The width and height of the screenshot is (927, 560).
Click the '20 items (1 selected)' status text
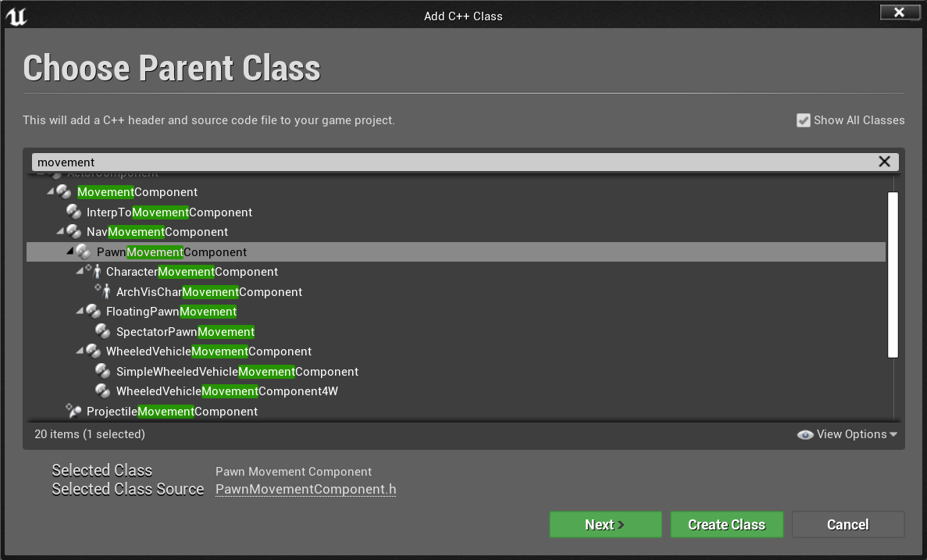tap(90, 434)
